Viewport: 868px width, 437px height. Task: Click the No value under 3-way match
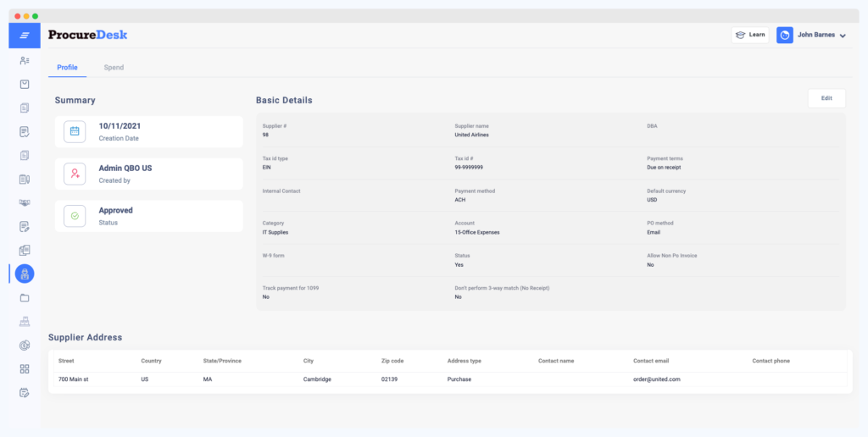coord(458,297)
